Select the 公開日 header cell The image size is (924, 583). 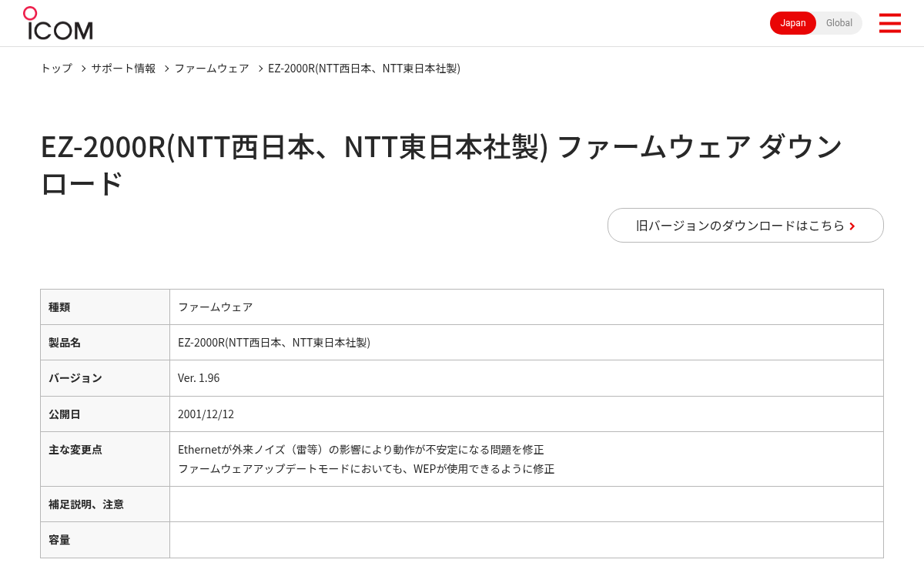pos(105,414)
